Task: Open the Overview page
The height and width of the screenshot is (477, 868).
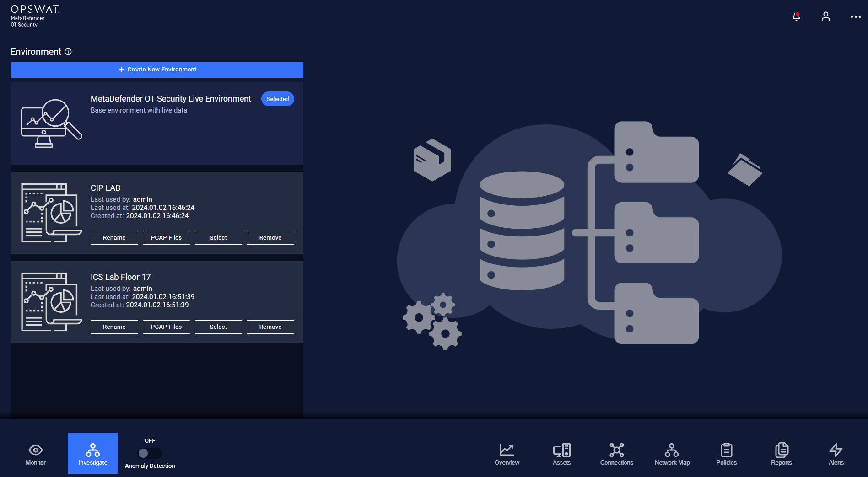Action: [507, 454]
